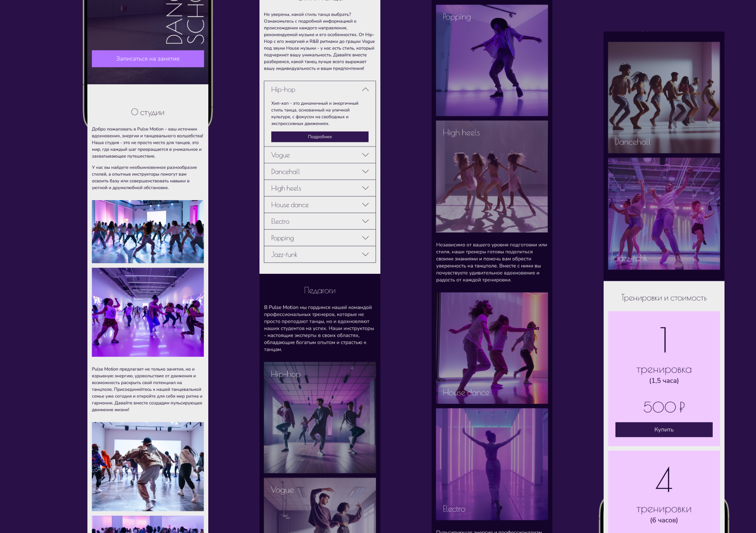
Task: Select the High heels image card
Action: pos(492,176)
